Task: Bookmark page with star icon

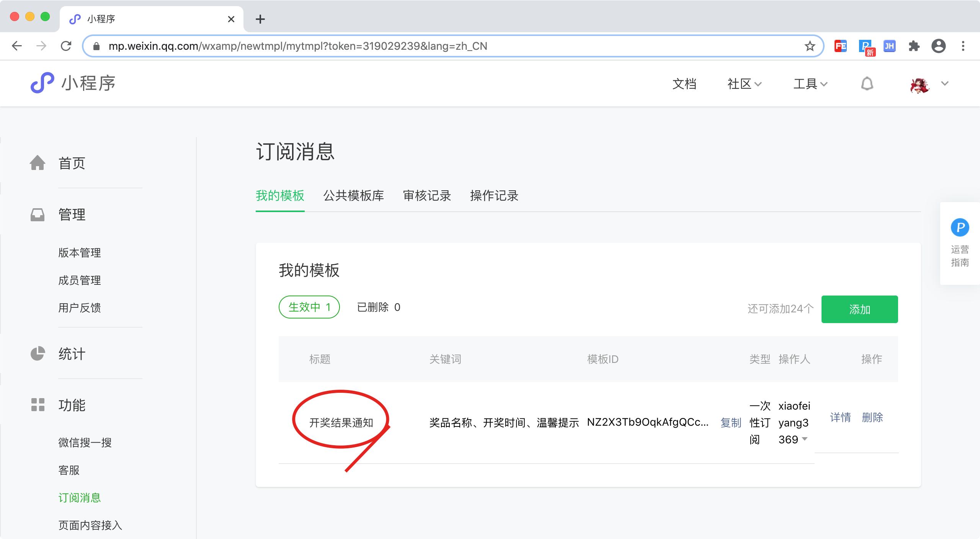Action: [x=810, y=46]
